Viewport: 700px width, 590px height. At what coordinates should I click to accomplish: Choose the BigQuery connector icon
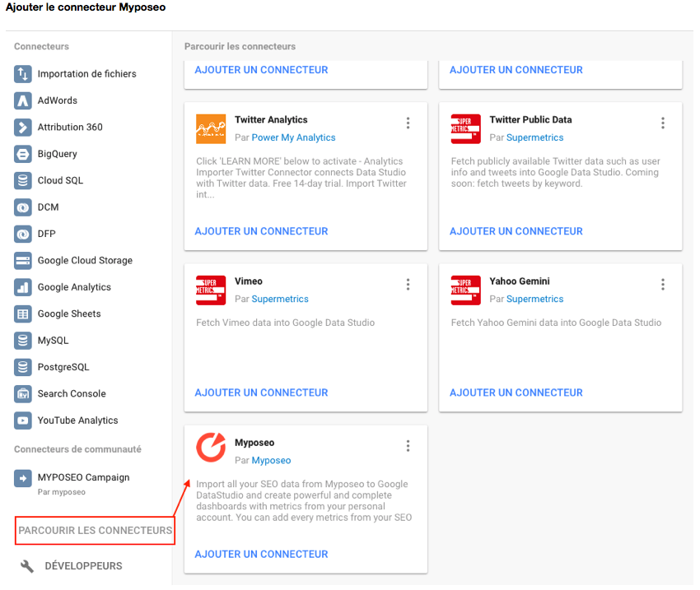coord(23,155)
